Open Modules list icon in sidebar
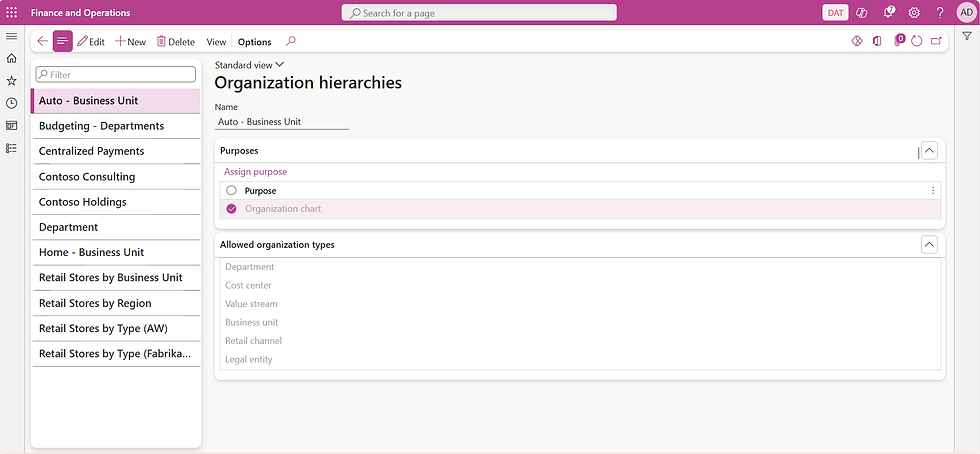 [x=12, y=148]
